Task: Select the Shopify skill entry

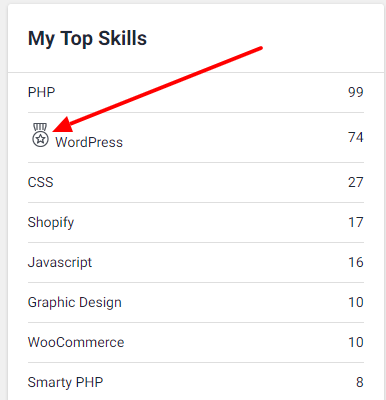Action: (x=51, y=223)
